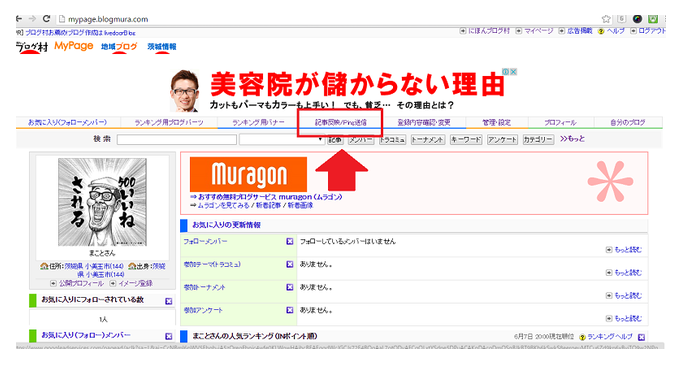Open 管理・設定 tab
Screen dimensions: 673x371
pos(497,122)
